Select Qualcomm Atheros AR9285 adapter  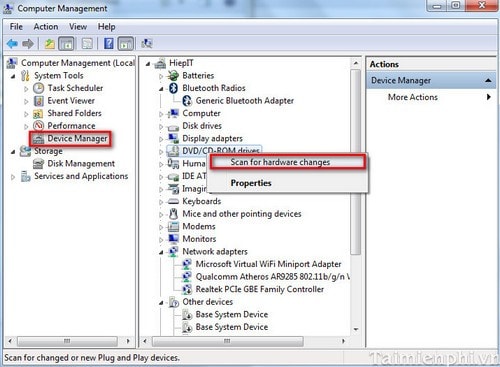pyautogui.click(x=272, y=277)
